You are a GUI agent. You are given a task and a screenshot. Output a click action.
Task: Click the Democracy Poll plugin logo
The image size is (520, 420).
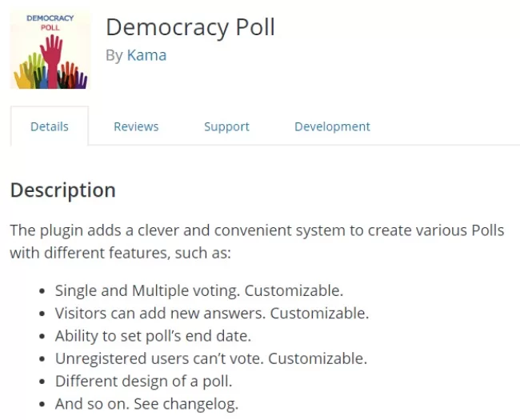(x=50, y=48)
